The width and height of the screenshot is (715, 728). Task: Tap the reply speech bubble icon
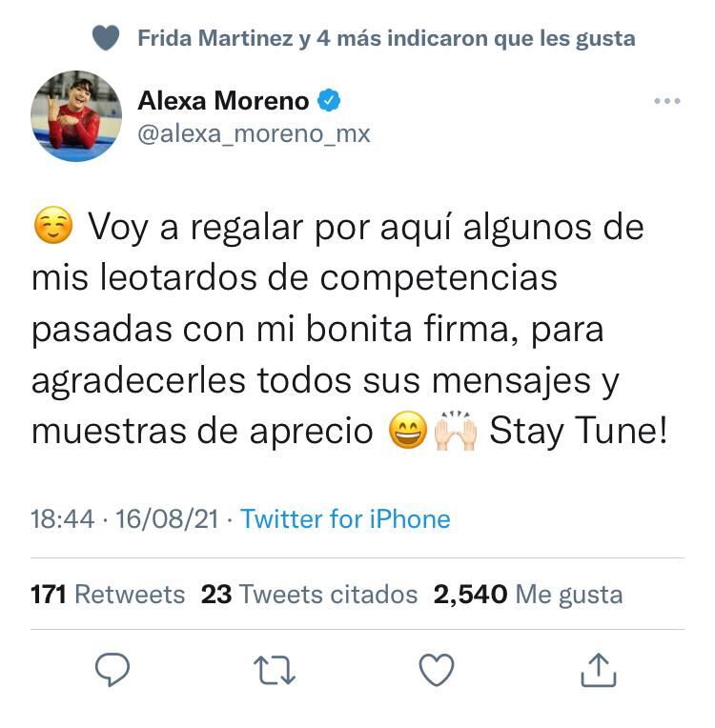click(112, 669)
